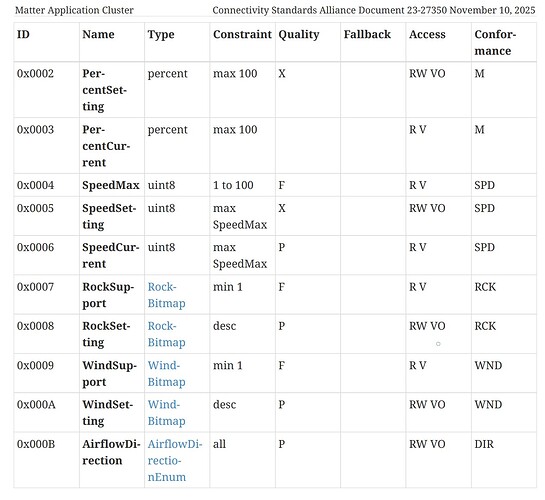The width and height of the screenshot is (545, 500).
Task: Select the WindSetting attribute name
Action: click(x=108, y=413)
